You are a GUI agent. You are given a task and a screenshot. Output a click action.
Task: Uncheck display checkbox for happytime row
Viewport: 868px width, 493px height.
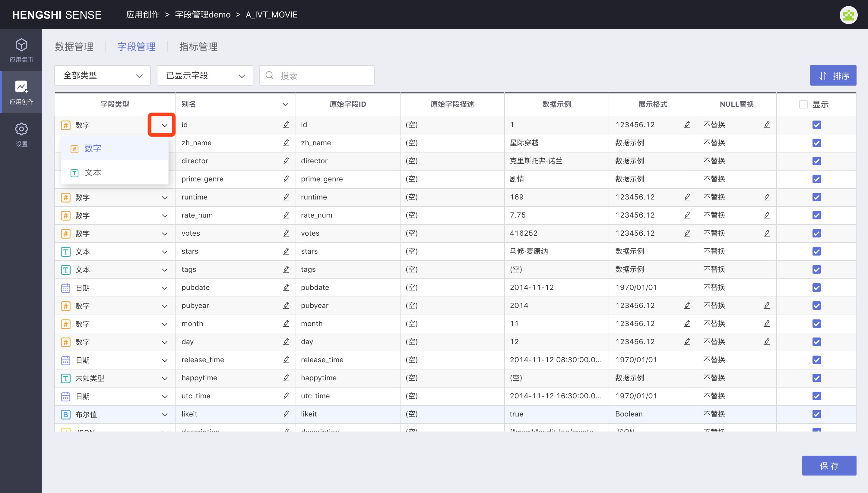coord(816,378)
